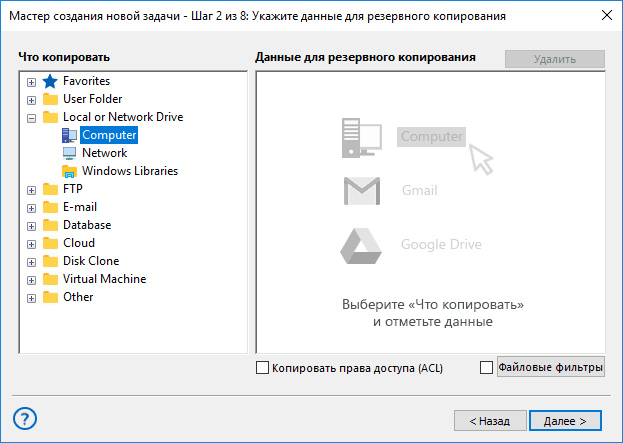Click the Computer icon in the tree

coord(70,135)
